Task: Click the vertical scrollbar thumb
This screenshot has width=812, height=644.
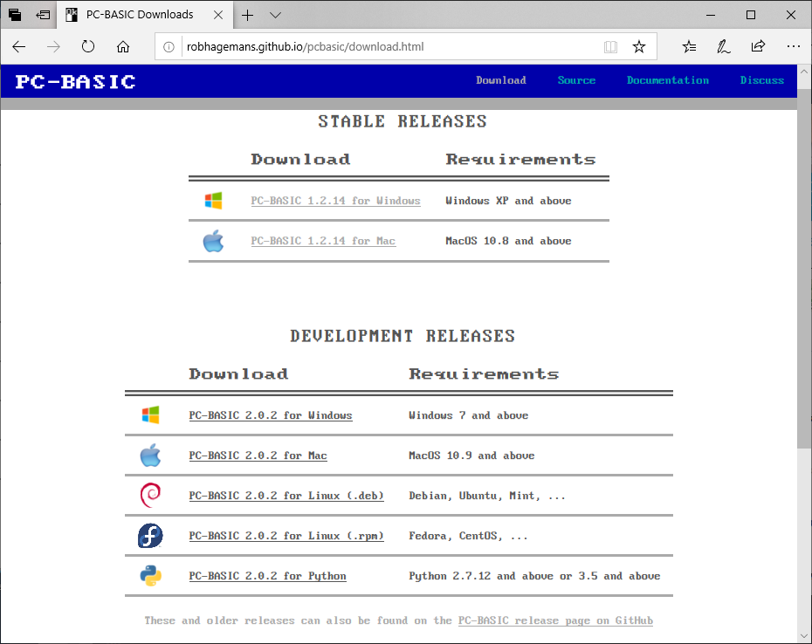Action: click(x=804, y=269)
